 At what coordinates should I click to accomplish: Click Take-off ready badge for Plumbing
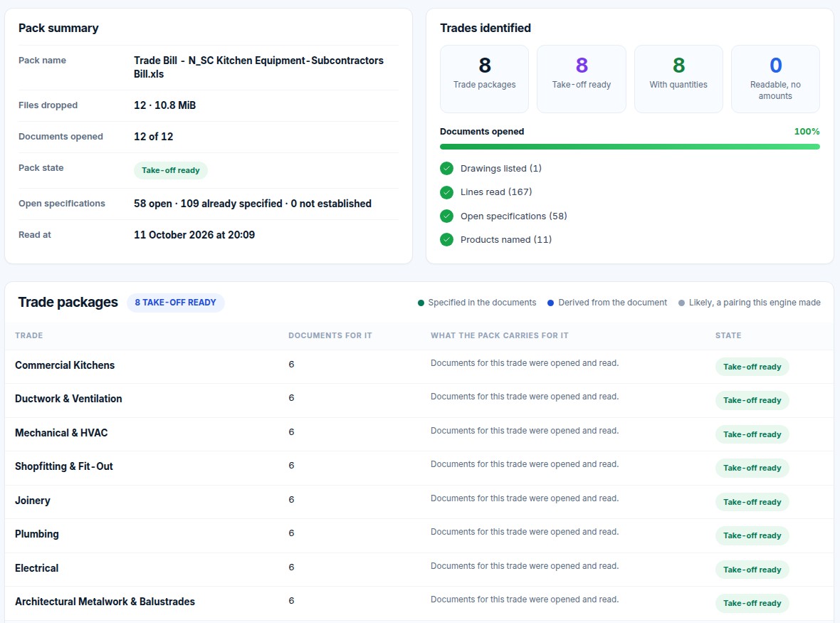click(x=752, y=535)
